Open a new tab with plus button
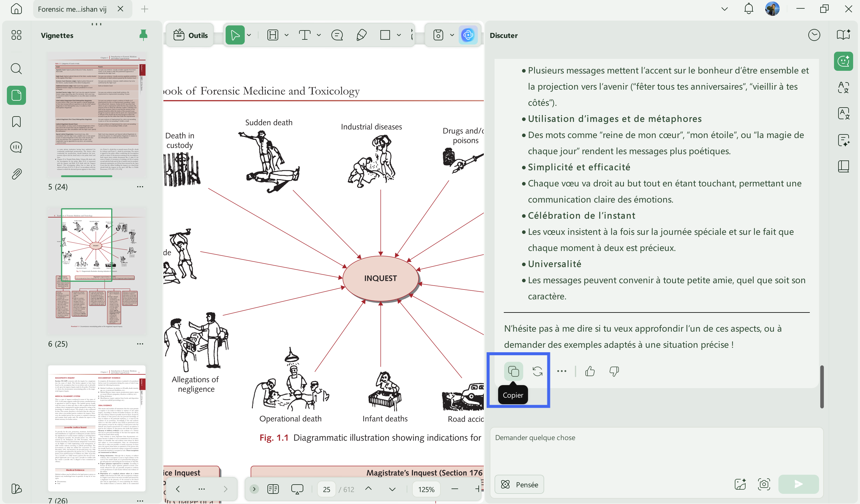Image resolution: width=860 pixels, height=504 pixels. click(x=144, y=9)
